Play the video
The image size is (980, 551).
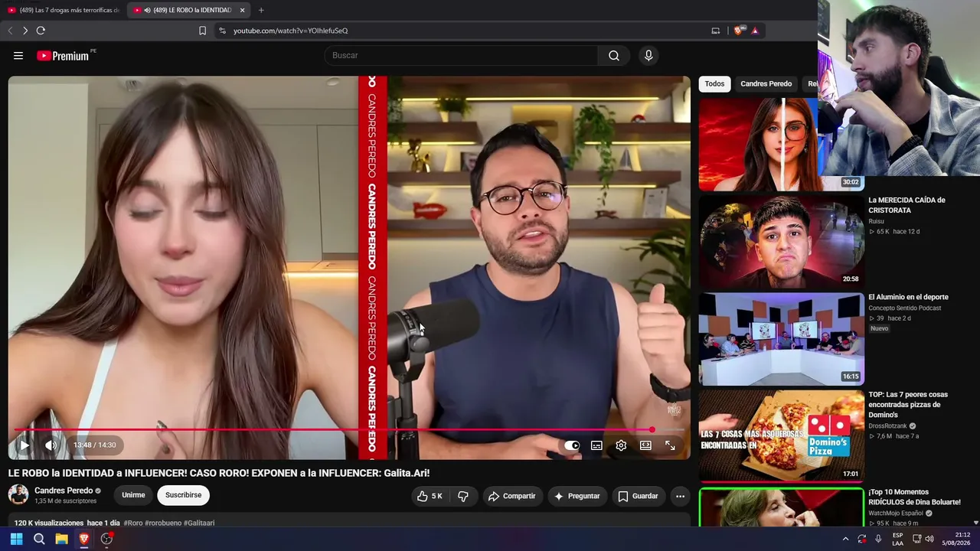point(24,445)
